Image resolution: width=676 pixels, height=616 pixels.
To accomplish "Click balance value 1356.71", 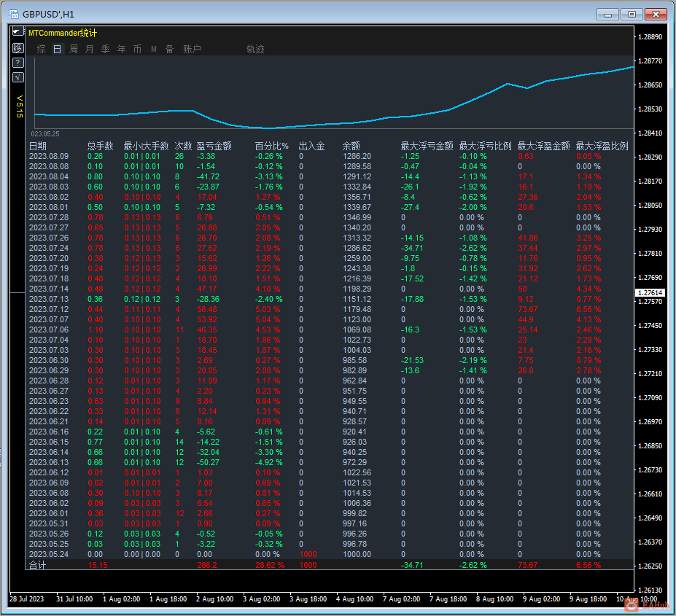I will 357,197.
